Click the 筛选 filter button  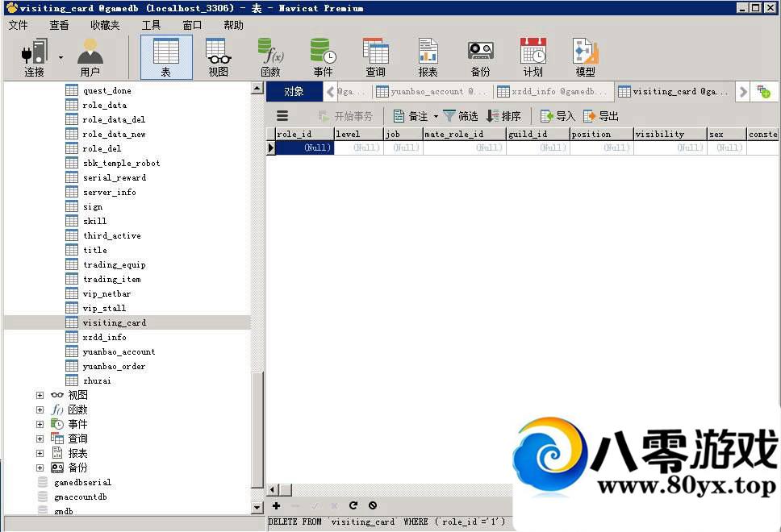point(461,116)
